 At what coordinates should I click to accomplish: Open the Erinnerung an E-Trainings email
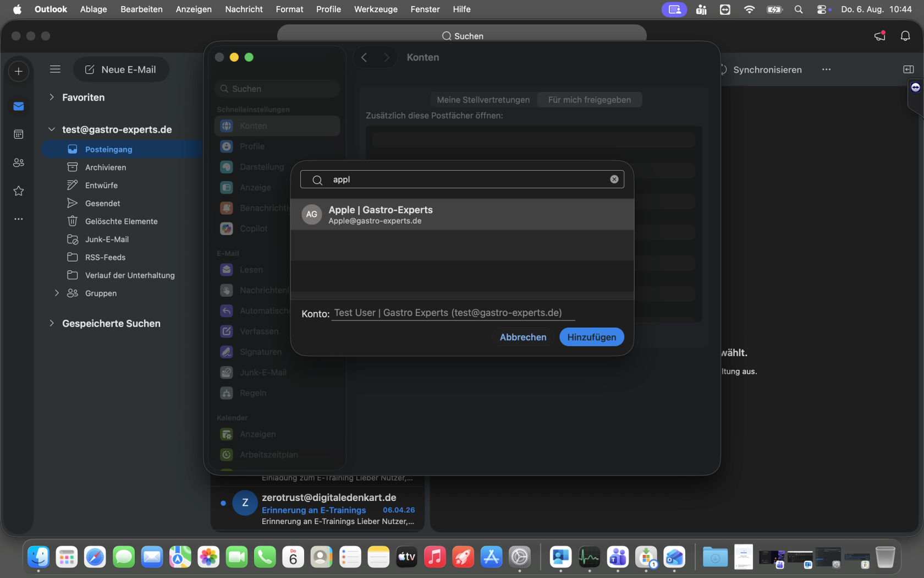coord(318,509)
